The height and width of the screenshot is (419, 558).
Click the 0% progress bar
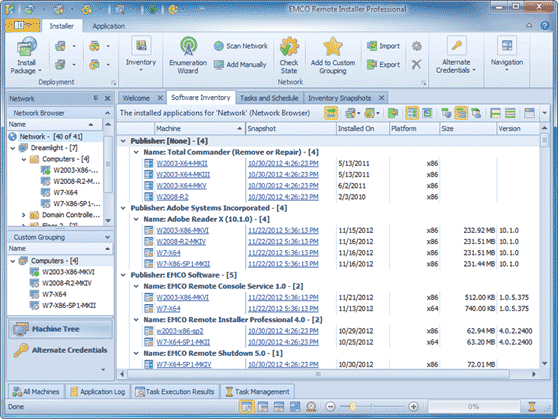click(473, 406)
